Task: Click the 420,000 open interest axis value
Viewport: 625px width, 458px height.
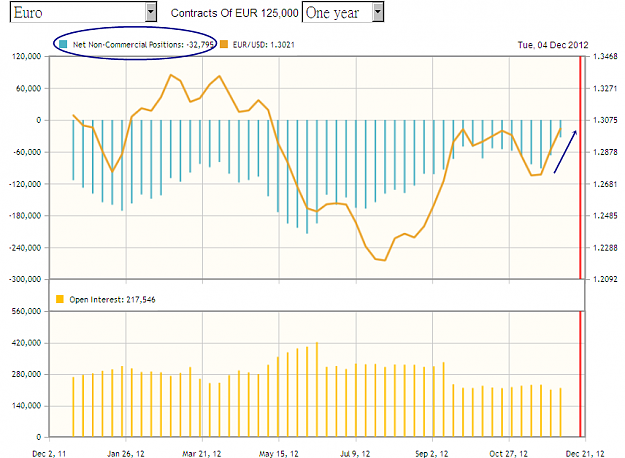Action: click(27, 343)
